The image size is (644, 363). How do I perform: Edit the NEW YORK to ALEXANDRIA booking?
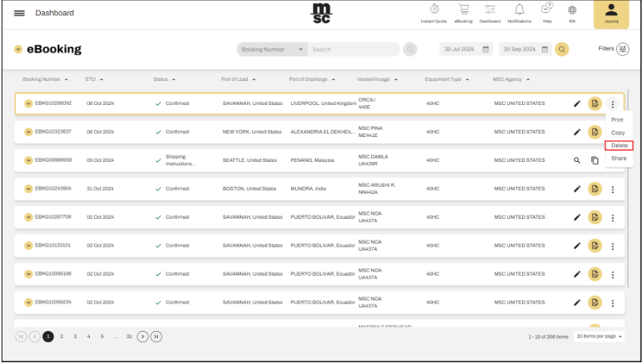tap(577, 132)
